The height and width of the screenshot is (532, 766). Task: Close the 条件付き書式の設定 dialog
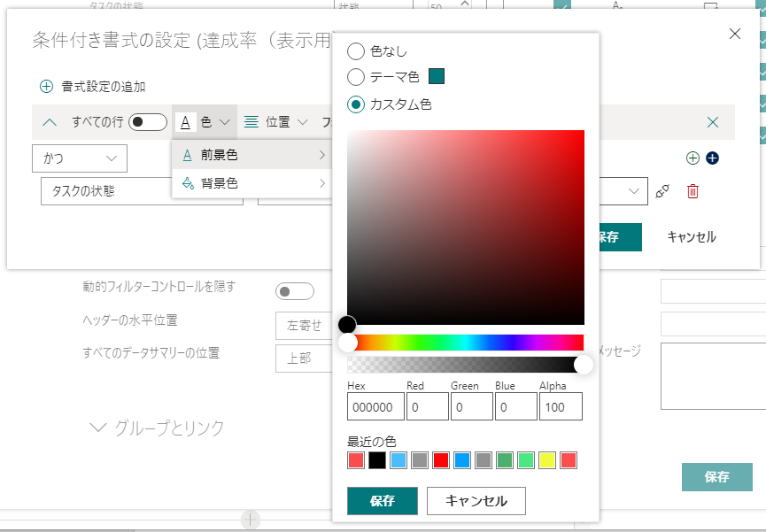click(734, 34)
